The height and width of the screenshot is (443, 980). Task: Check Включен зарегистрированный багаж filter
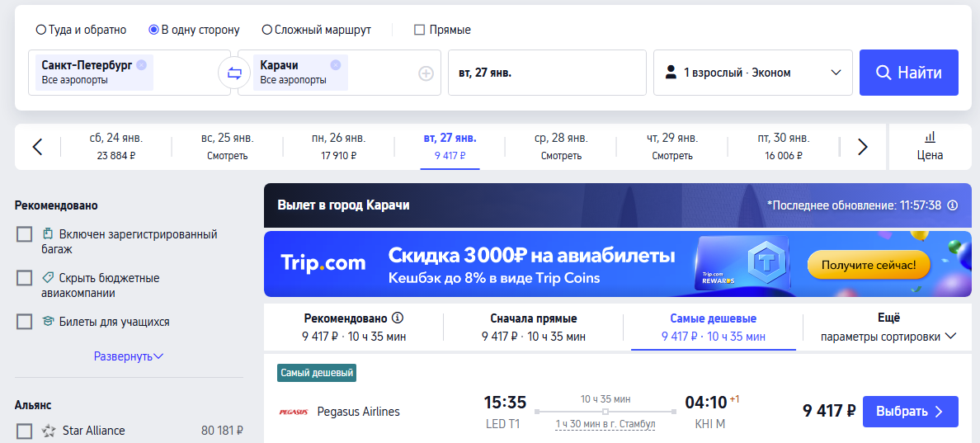pos(25,234)
